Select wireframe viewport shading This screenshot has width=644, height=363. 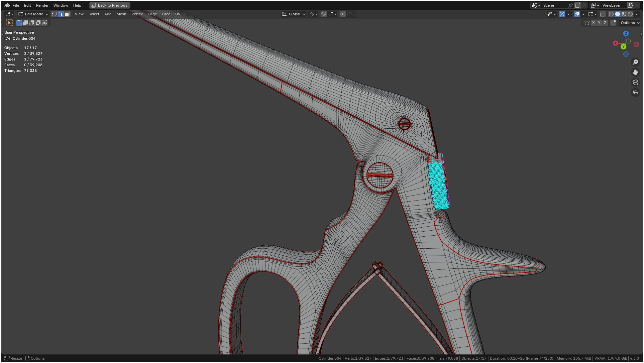611,14
